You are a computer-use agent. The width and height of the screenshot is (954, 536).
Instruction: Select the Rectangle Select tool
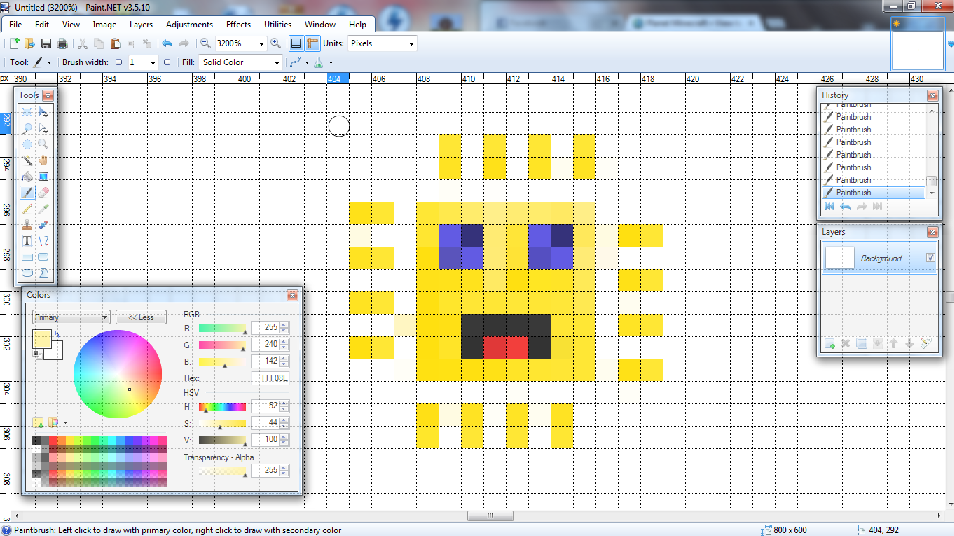click(27, 112)
